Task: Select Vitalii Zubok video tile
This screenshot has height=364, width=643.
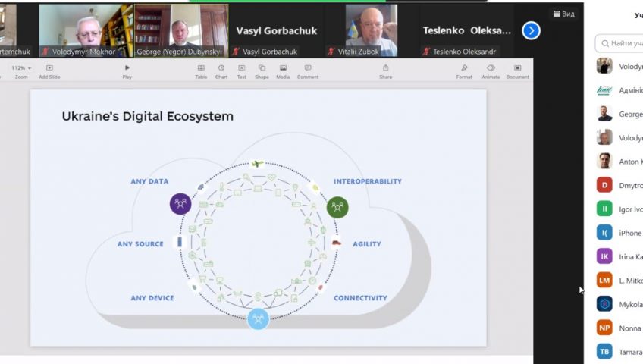Action: 372,30
